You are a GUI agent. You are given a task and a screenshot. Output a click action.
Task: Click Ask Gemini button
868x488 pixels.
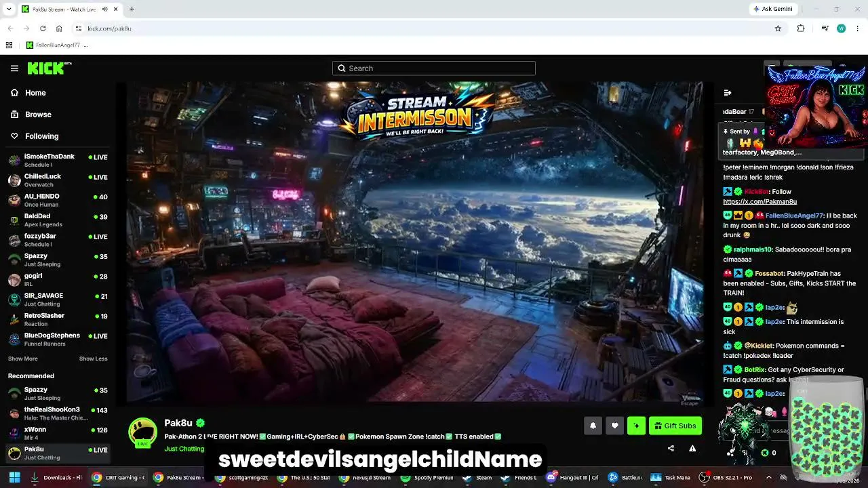pos(772,9)
